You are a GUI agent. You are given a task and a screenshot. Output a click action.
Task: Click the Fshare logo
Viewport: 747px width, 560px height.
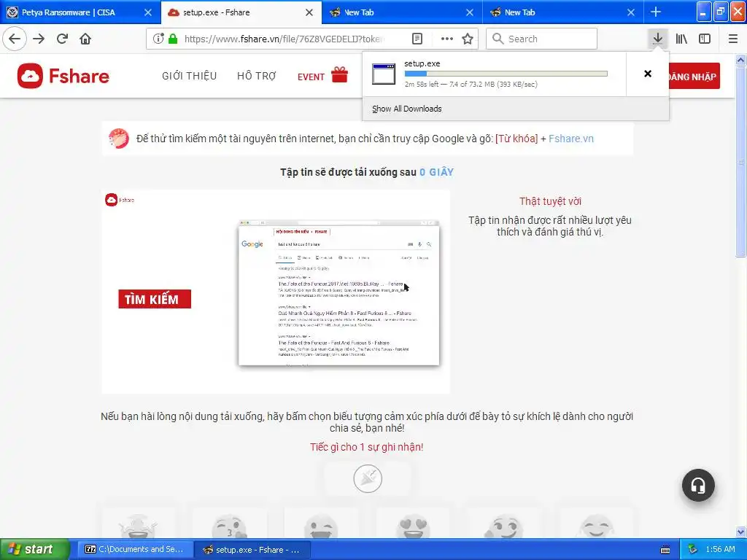click(x=63, y=76)
